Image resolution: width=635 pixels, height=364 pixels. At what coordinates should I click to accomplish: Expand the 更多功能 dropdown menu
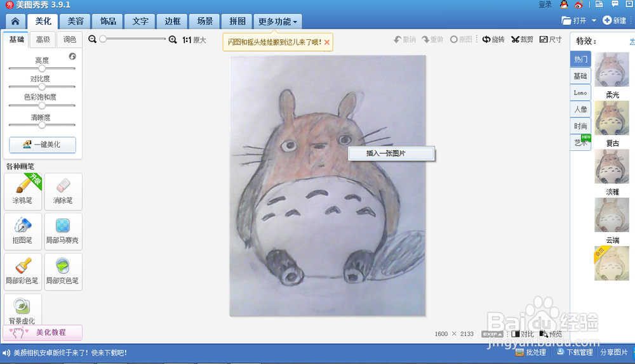coord(278,22)
